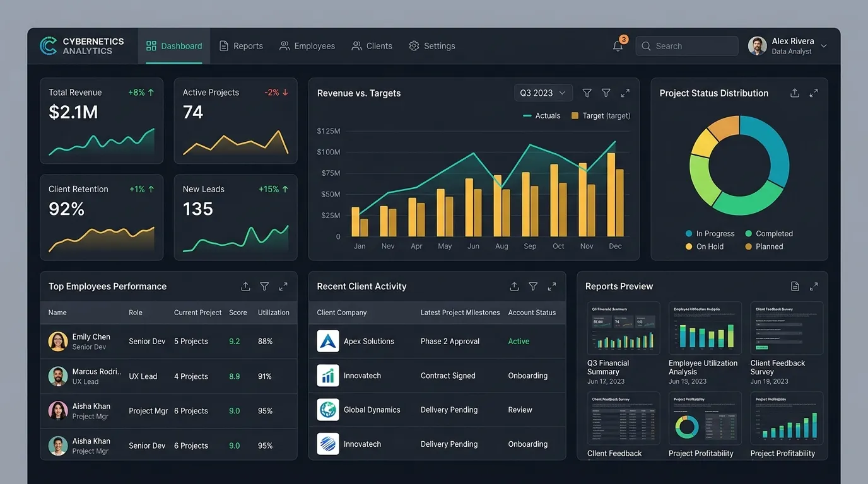Toggle In Progress legend item
This screenshot has width=868, height=484.
tap(710, 234)
